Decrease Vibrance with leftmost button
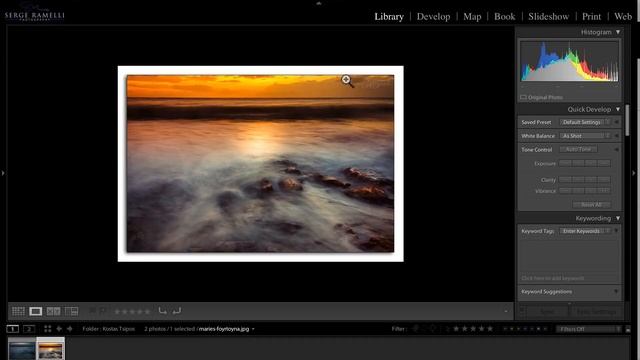Image resolution: width=640 pixels, height=360 pixels. point(565,191)
